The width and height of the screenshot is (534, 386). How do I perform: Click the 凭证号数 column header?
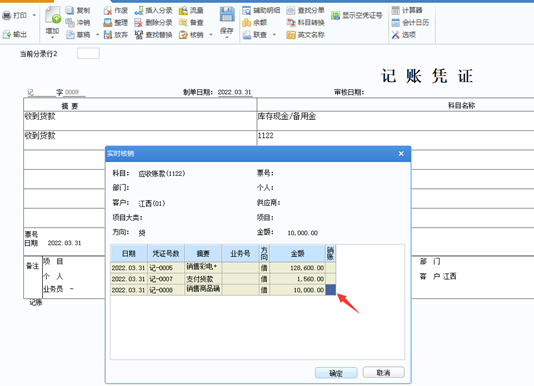click(166, 253)
